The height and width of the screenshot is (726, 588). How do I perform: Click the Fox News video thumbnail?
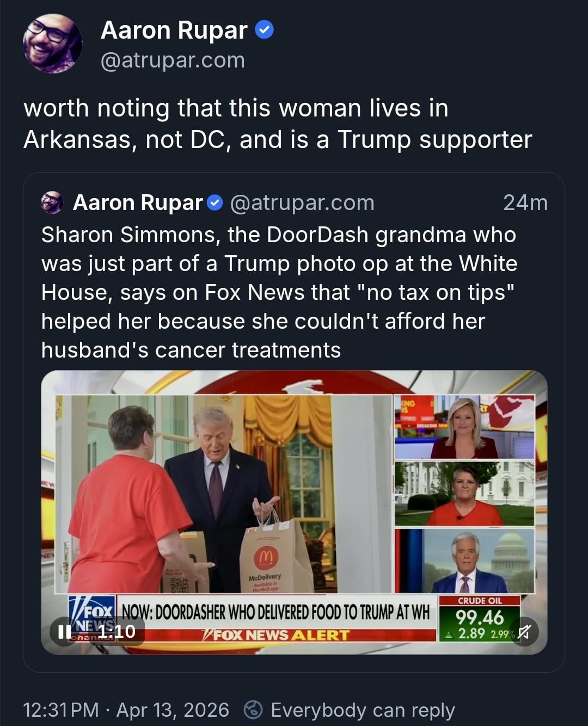pyautogui.click(x=294, y=512)
